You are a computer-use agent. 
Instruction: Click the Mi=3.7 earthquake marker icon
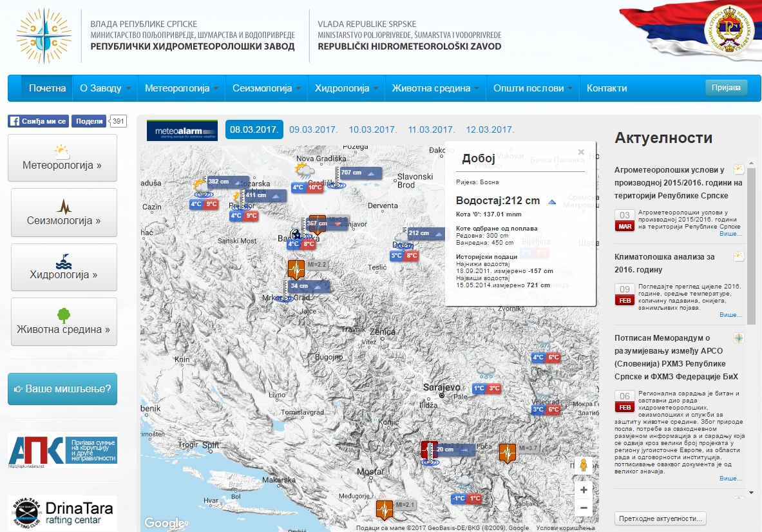[508, 453]
